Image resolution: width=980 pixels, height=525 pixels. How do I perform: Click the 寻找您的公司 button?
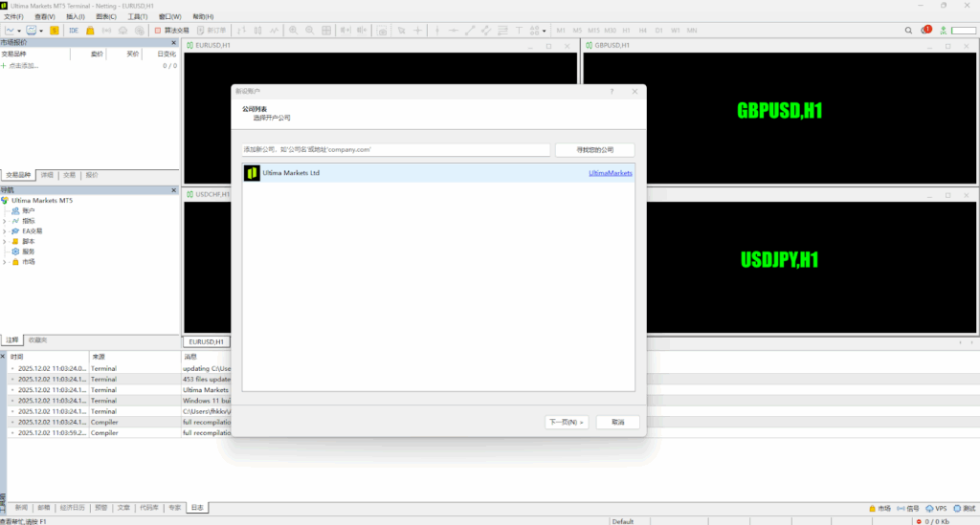click(x=594, y=150)
